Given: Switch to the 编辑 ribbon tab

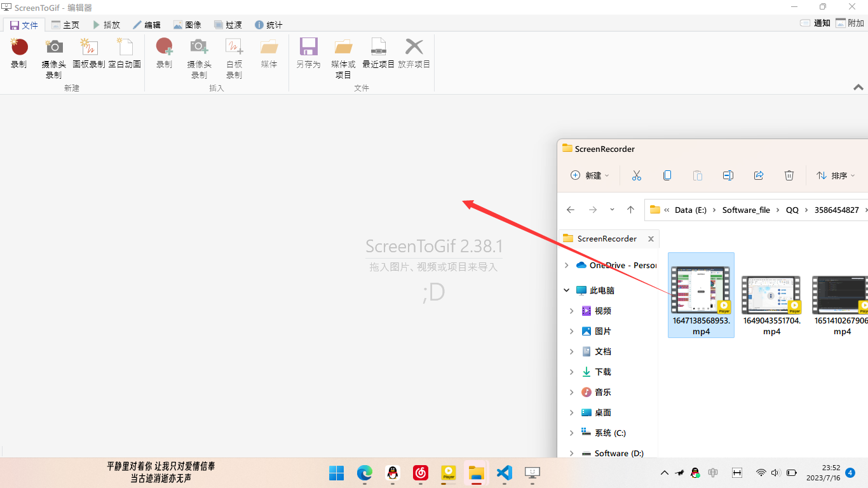Looking at the screenshot, I should point(146,25).
